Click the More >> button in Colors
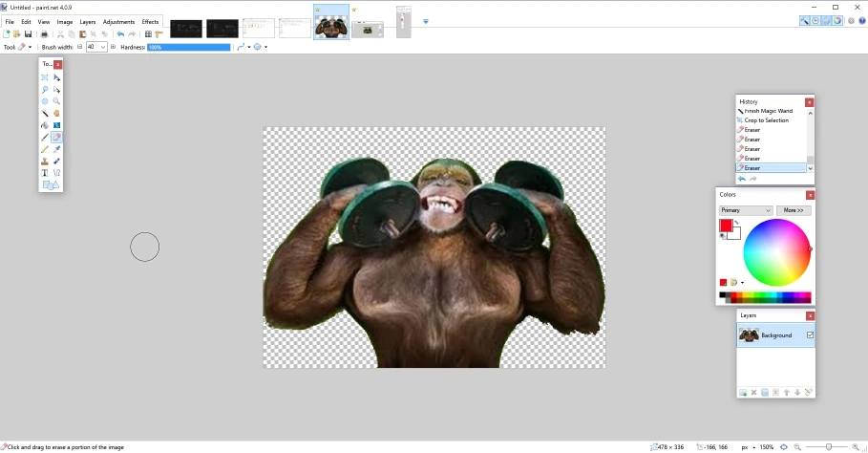The height and width of the screenshot is (453, 868). (x=794, y=210)
